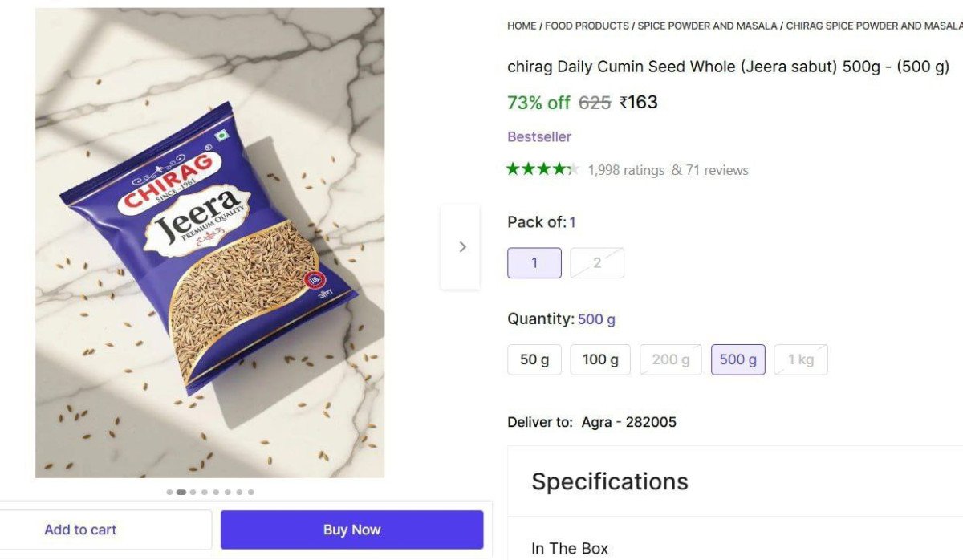Screen dimensions: 963x560
Task: Select the 500 g quantity option
Action: (737, 359)
